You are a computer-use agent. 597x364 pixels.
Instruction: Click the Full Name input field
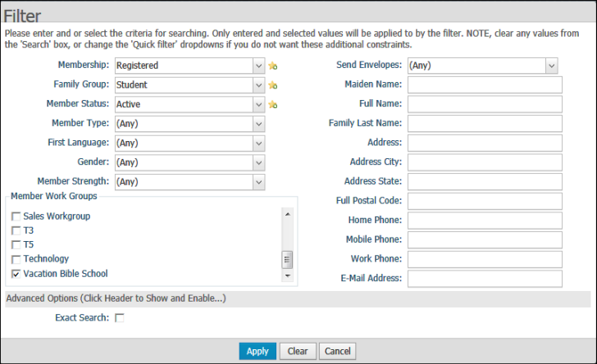pyautogui.click(x=485, y=104)
